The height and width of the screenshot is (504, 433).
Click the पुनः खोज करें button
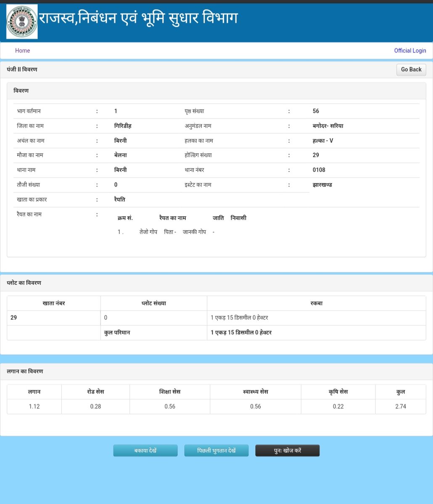tap(288, 451)
